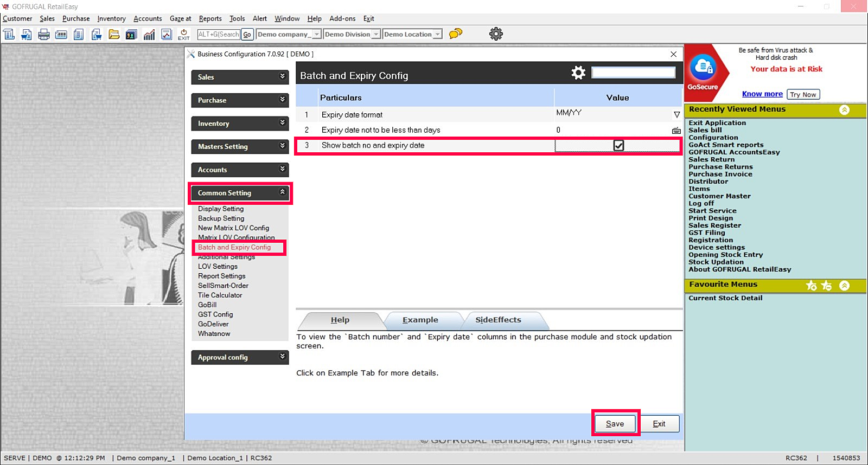Click the gear icon in Batch and Expiry Config header
868x465 pixels.
578,73
